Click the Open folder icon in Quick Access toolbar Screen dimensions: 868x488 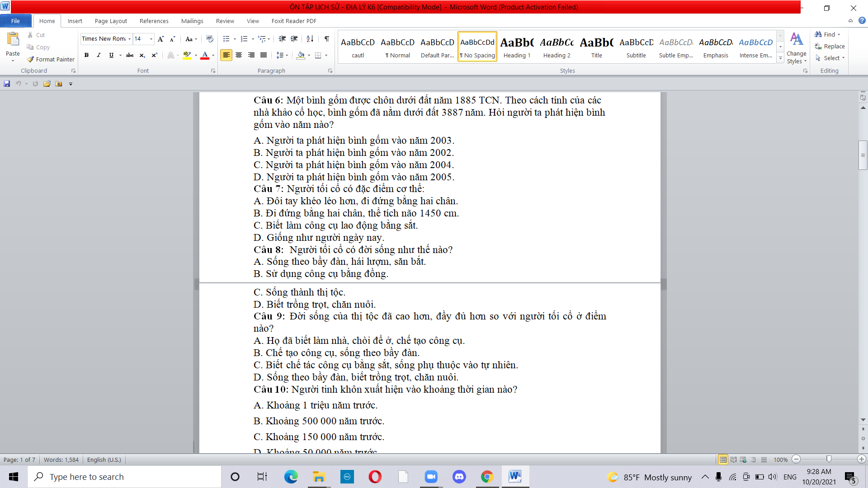[x=47, y=84]
